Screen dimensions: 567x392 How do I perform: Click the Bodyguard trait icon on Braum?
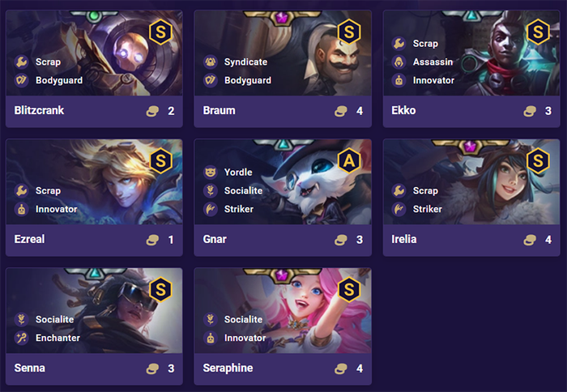210,80
